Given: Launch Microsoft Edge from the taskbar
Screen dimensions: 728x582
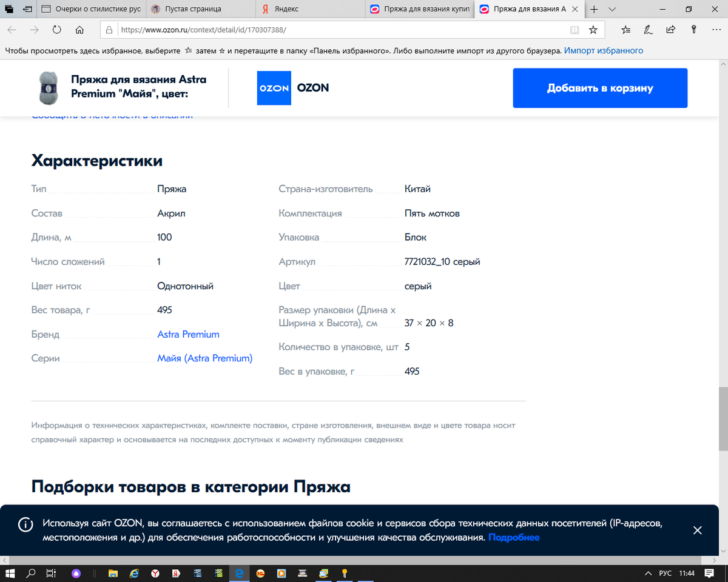Looking at the screenshot, I should point(239,573).
